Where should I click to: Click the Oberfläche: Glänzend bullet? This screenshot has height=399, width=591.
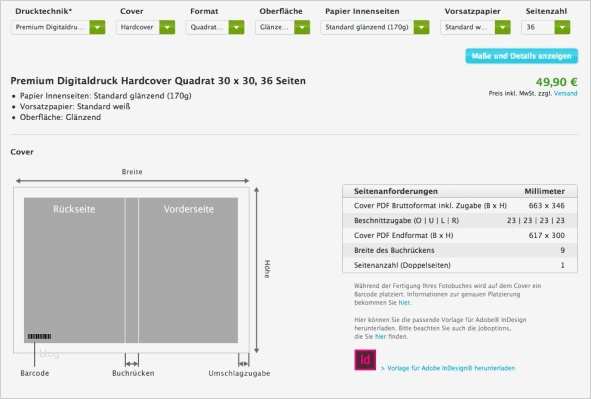coord(60,117)
